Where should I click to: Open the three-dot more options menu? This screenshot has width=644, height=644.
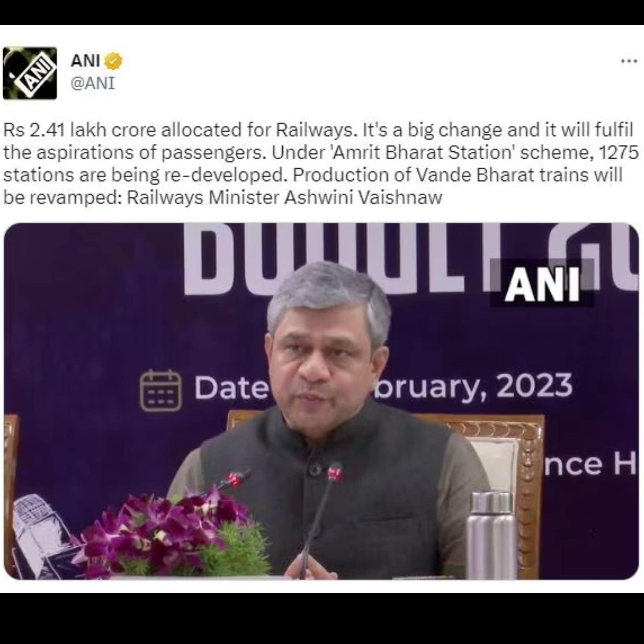pos(629,62)
